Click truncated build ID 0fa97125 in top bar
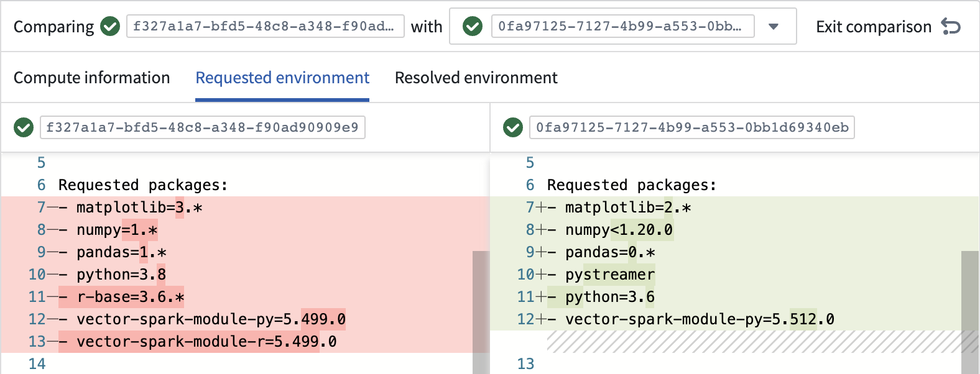The height and width of the screenshot is (374, 980). [x=623, y=27]
